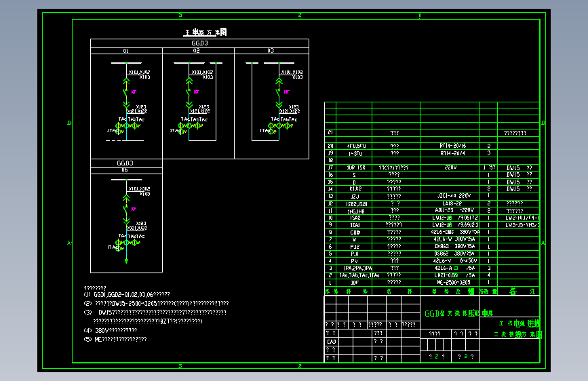Select the "42L6-COS 380V/5A" model cell
The image size is (588, 381).
[x=455, y=232]
